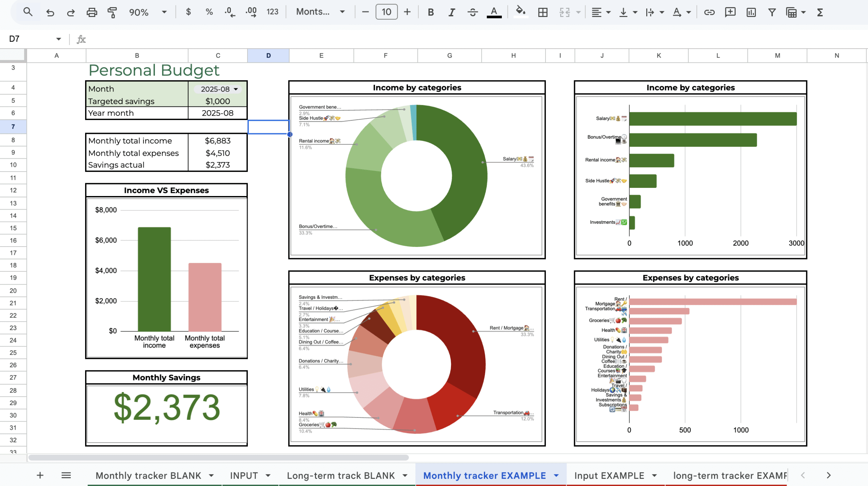Click the paint format roller icon
Screen dimensions: 868x486
point(112,12)
